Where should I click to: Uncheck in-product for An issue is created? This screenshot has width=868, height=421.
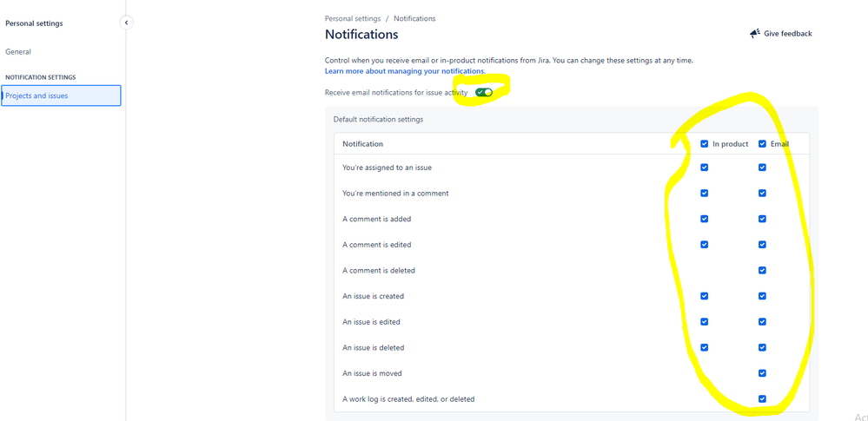click(x=704, y=296)
